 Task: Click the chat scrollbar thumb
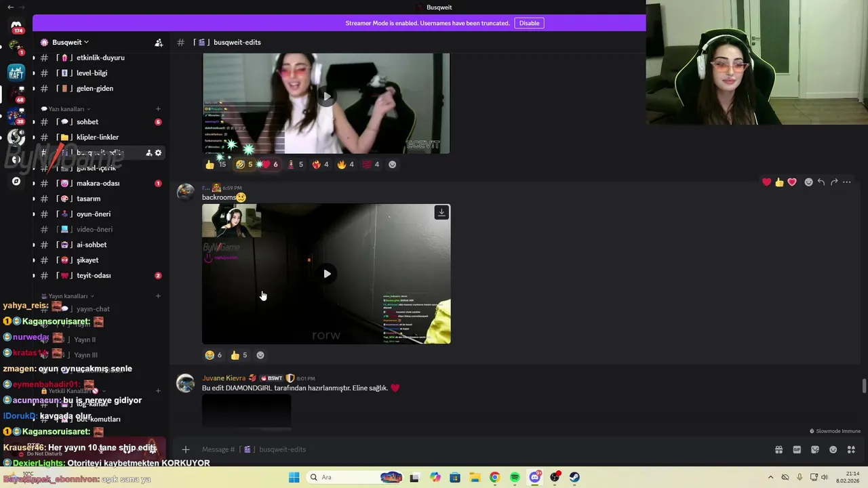(864, 386)
